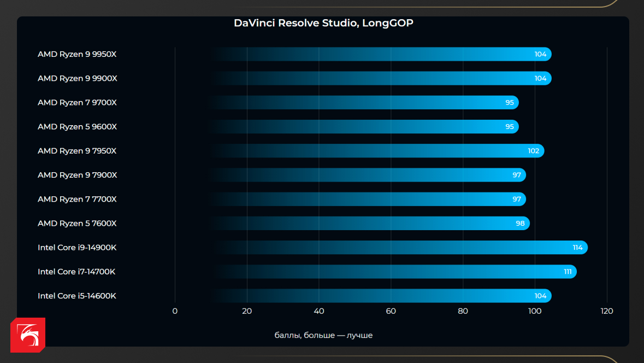Click the red dragon logo icon
Image resolution: width=644 pixels, height=363 pixels.
pos(28,335)
